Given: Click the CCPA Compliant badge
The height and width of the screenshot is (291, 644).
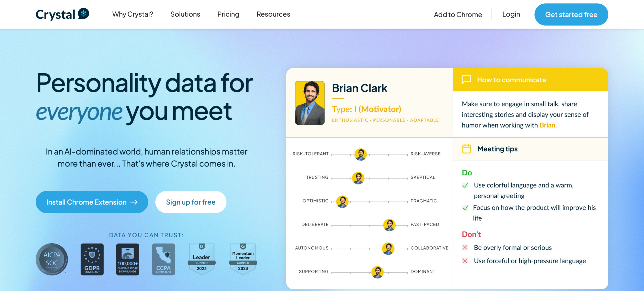Looking at the screenshot, I should point(164,259).
